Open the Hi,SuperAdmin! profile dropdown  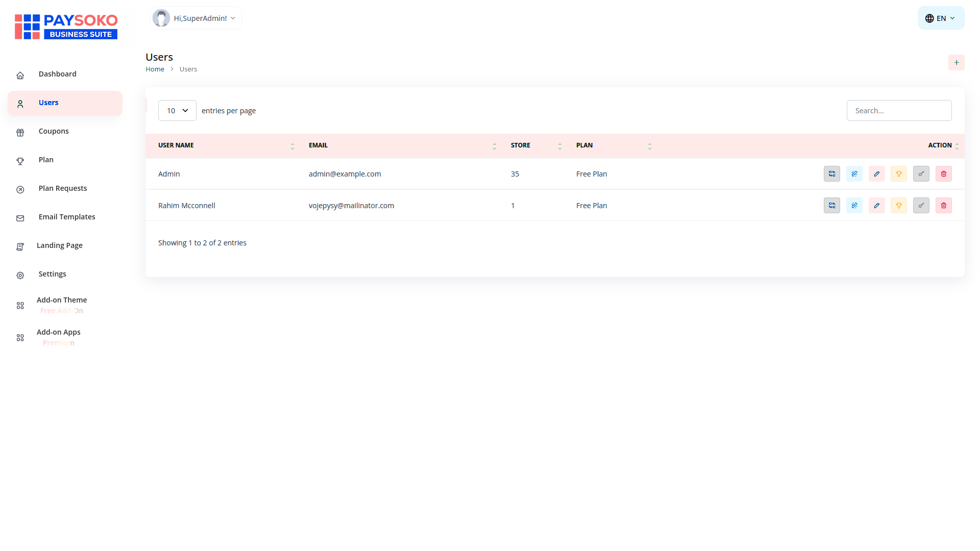196,18
